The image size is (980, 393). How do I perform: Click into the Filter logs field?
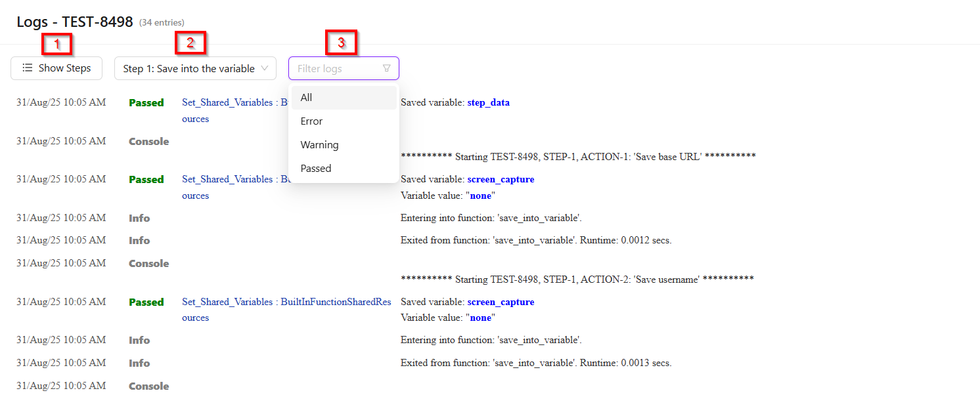(x=335, y=68)
